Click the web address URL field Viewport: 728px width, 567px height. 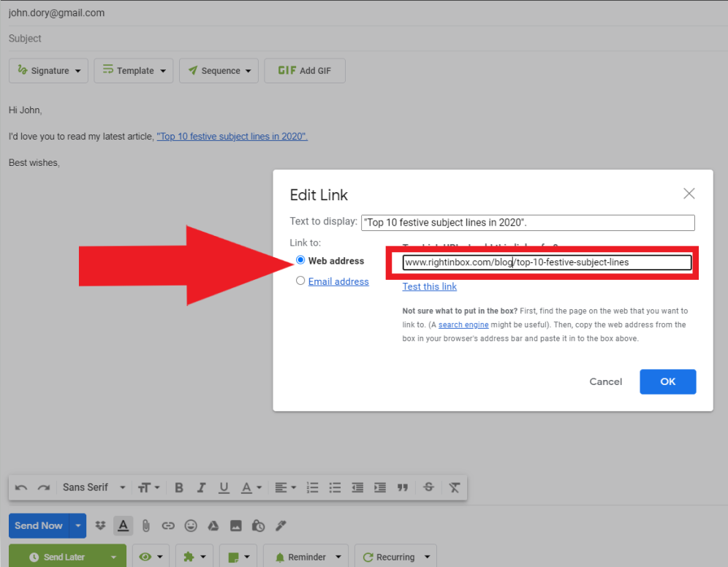(x=547, y=262)
